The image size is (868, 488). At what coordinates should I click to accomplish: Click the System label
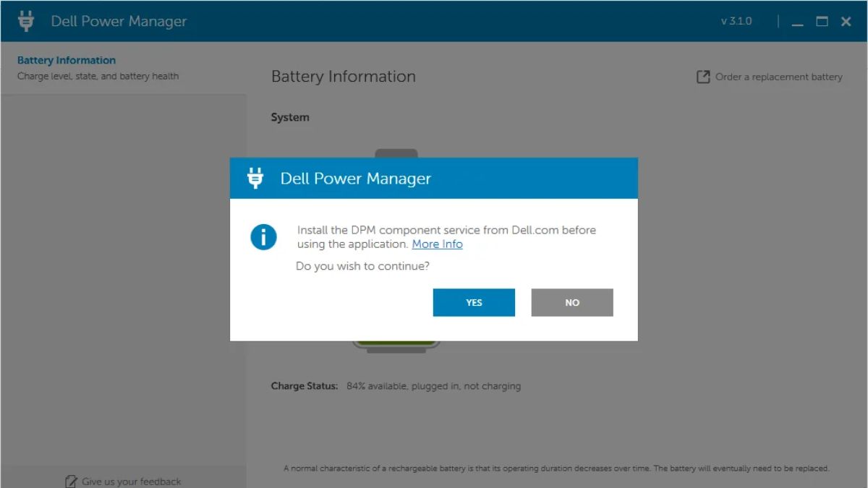click(290, 117)
